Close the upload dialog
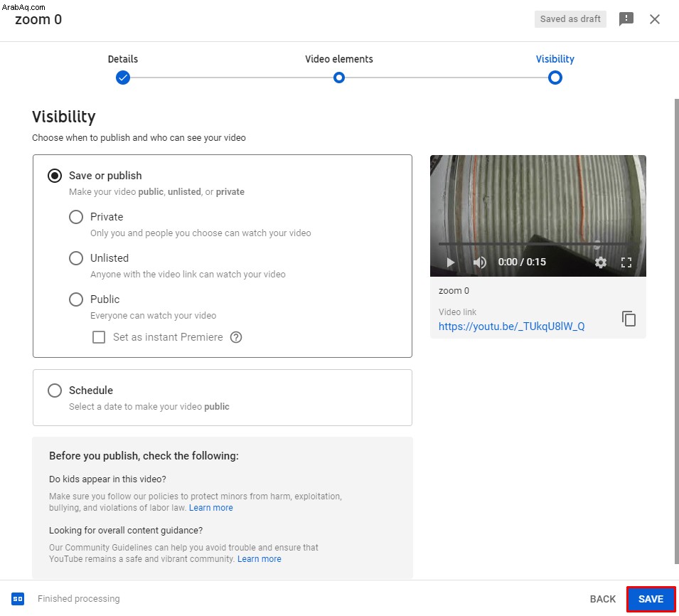The height and width of the screenshot is (616, 679). (x=655, y=19)
